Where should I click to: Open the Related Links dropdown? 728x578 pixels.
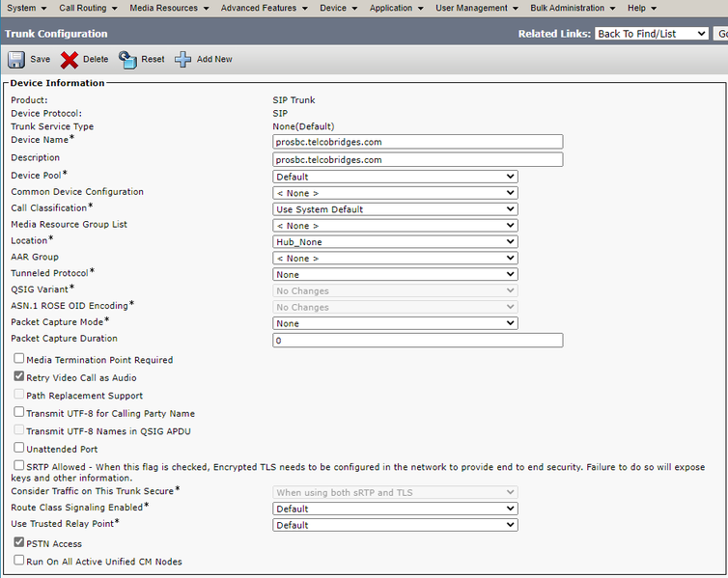[x=652, y=34]
